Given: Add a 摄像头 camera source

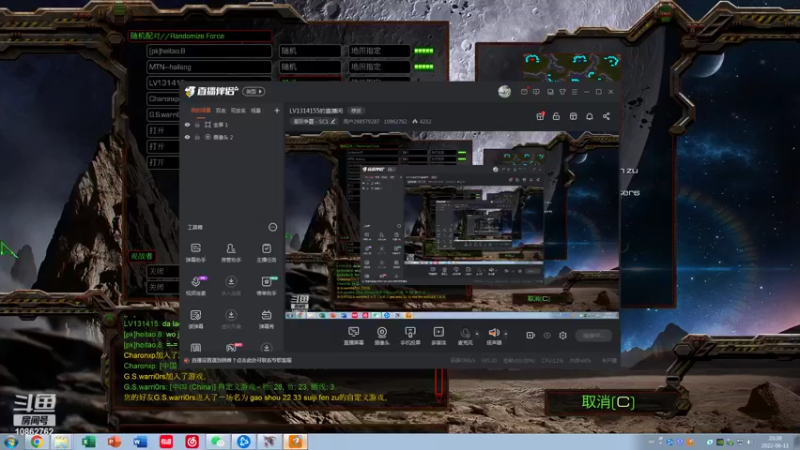Looking at the screenshot, I should tap(382, 336).
